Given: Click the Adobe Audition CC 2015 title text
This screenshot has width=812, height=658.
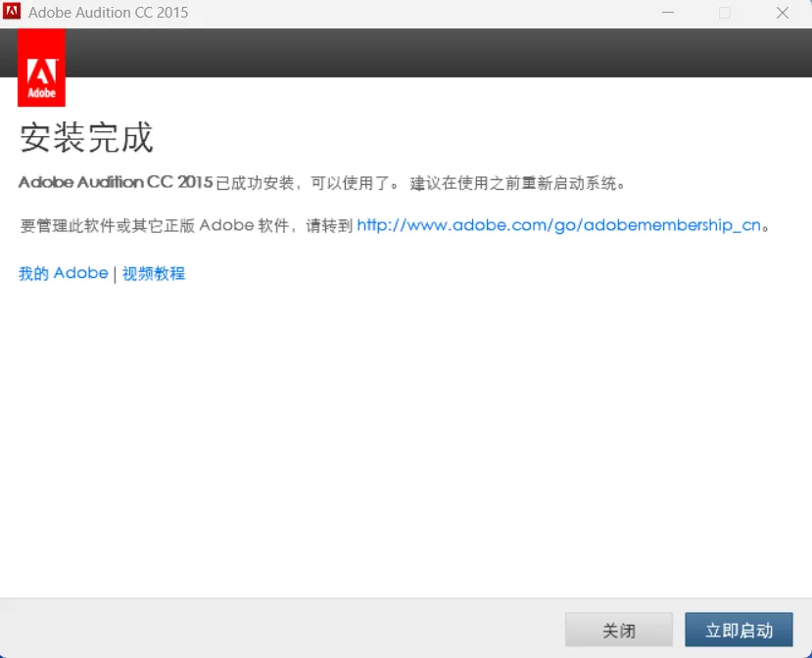Looking at the screenshot, I should point(108,13).
